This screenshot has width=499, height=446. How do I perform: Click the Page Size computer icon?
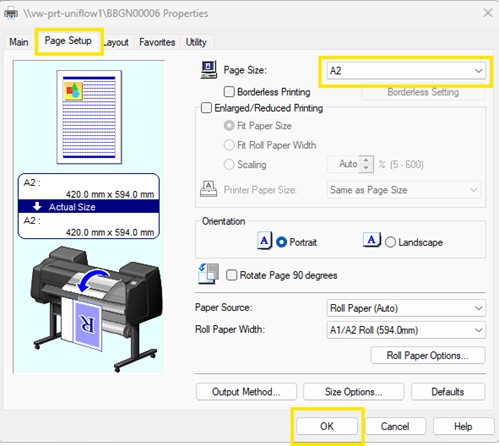pyautogui.click(x=209, y=69)
